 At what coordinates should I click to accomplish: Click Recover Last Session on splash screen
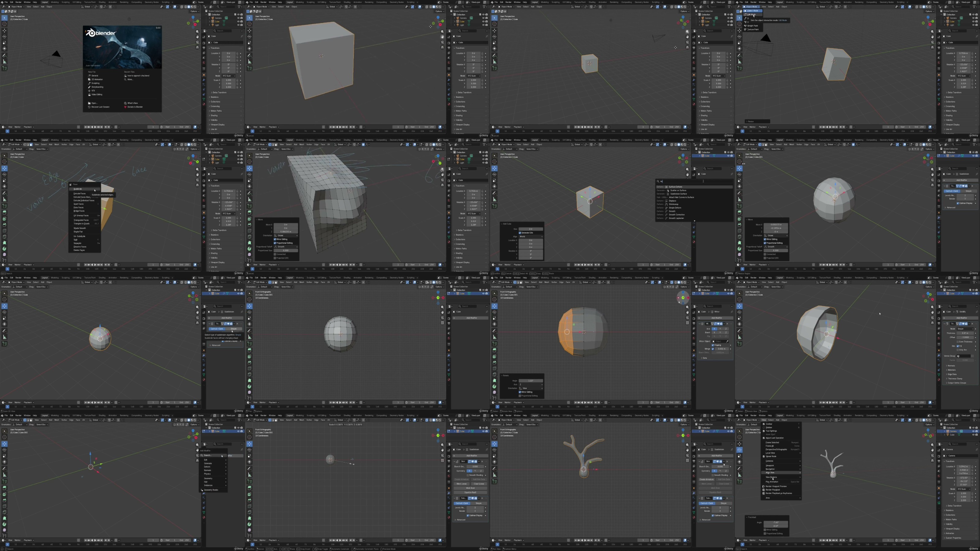(x=100, y=107)
